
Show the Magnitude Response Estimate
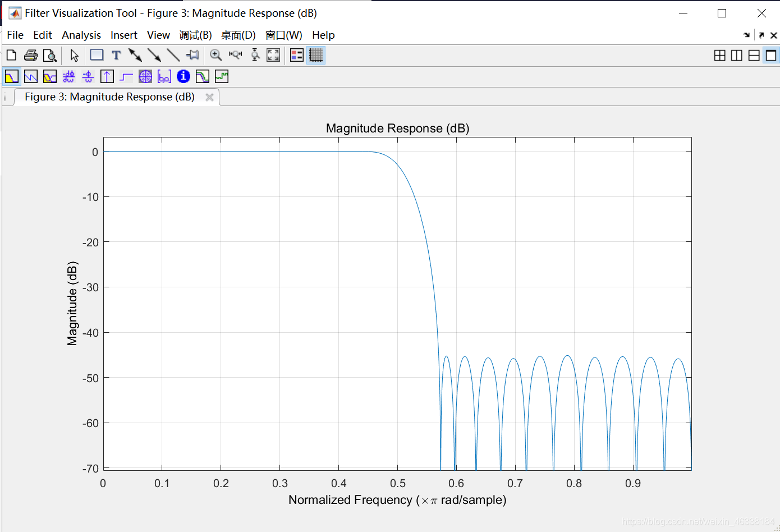(x=203, y=76)
